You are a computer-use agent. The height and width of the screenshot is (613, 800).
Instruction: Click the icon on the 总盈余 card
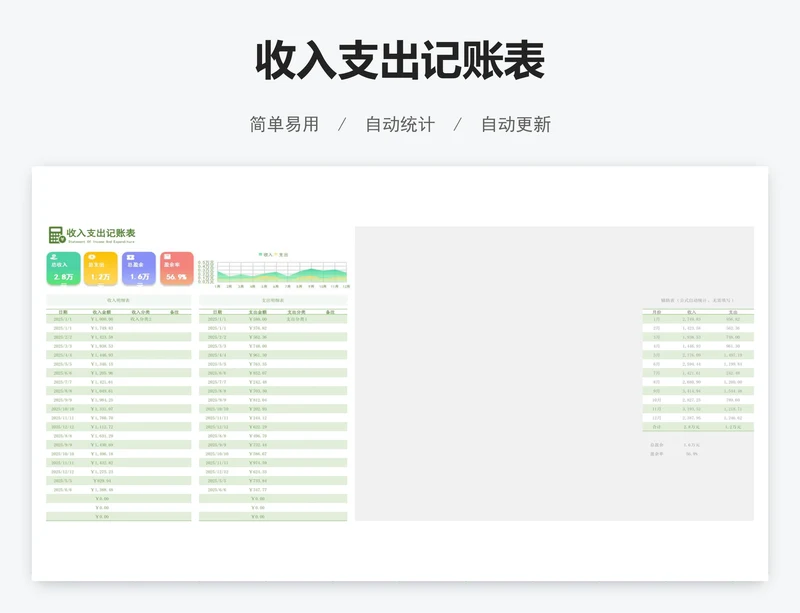tap(131, 257)
